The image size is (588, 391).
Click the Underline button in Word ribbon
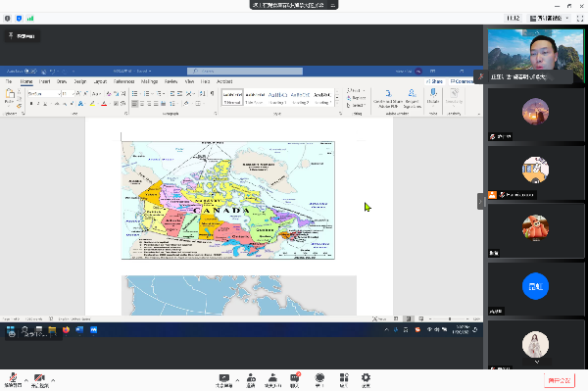tap(45, 104)
